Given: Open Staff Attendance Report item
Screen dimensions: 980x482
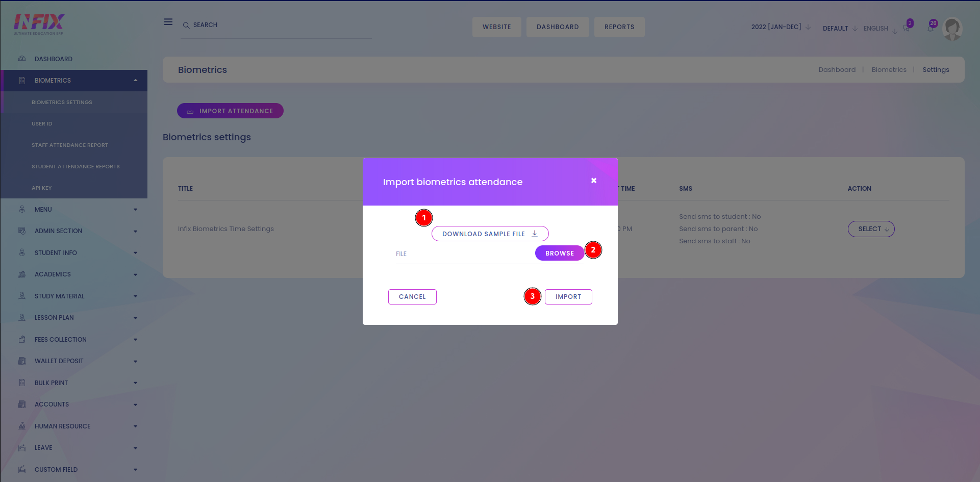Looking at the screenshot, I should (x=70, y=145).
